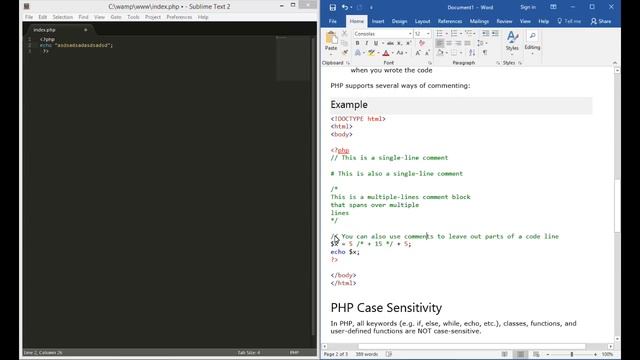Collapse the Word ribbon arrow
Image resolution: width=640 pixels, height=360 pixels.
tap(615, 63)
